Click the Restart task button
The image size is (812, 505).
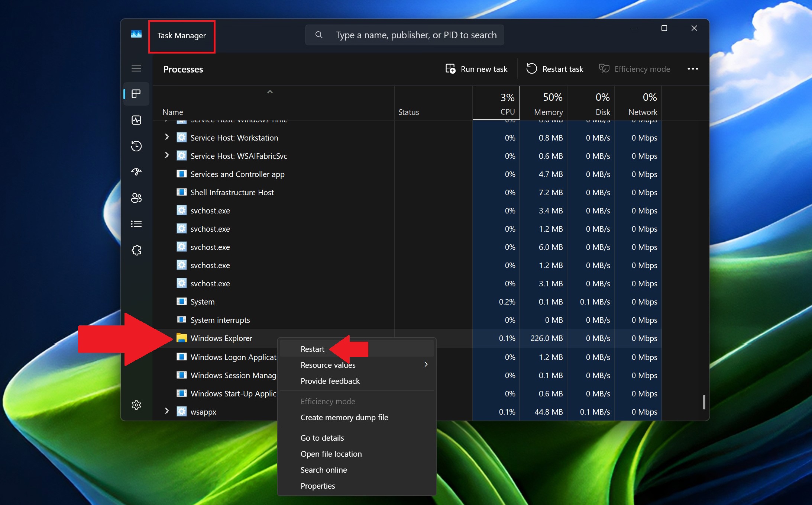[555, 69]
